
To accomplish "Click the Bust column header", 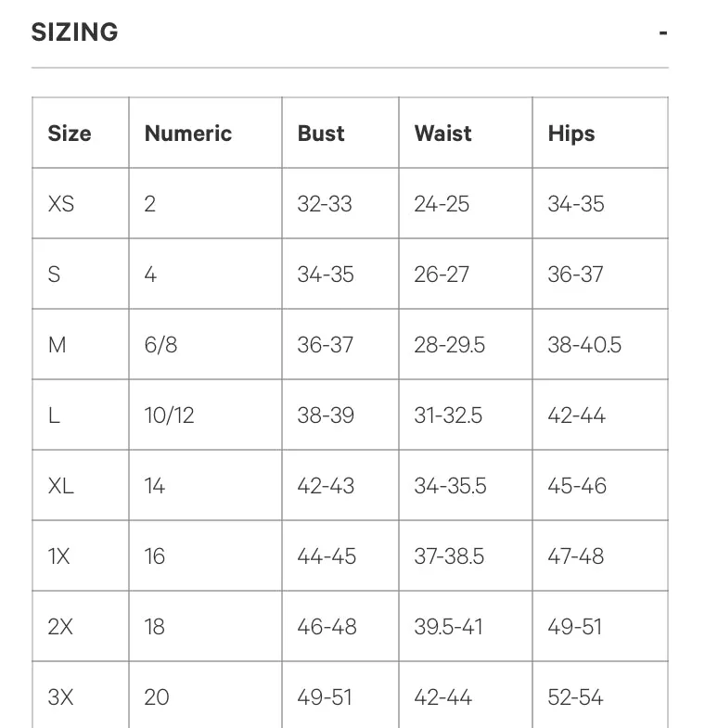I will click(x=321, y=134).
